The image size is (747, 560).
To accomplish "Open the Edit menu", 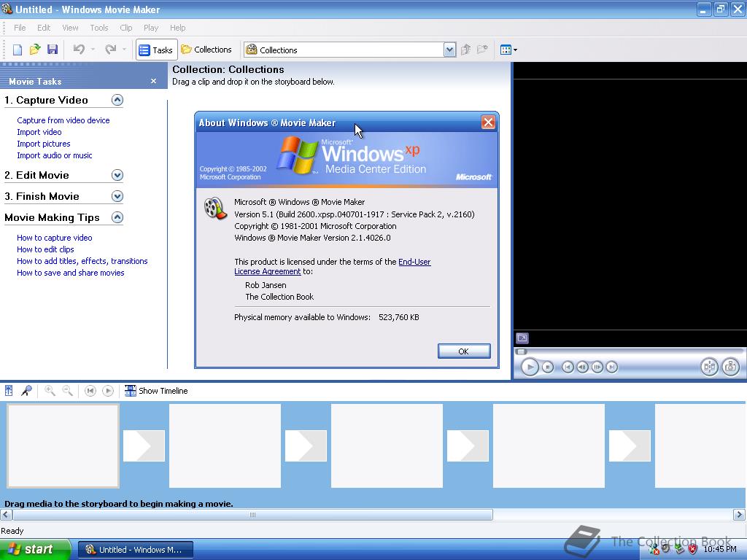I will tap(44, 28).
